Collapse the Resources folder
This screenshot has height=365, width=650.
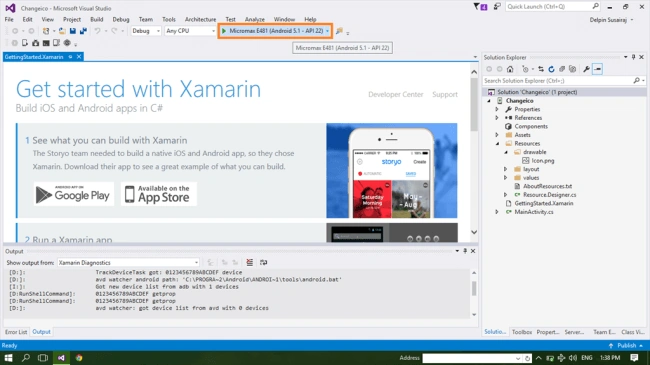[497, 144]
